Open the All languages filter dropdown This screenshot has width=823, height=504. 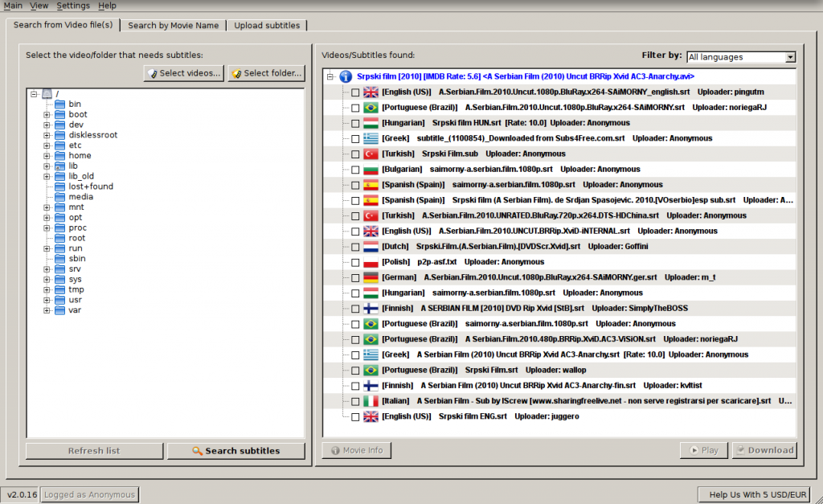(741, 57)
